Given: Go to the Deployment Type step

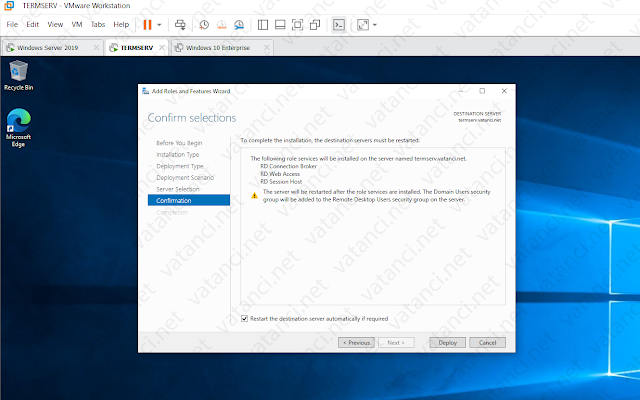Looking at the screenshot, I should point(180,166).
